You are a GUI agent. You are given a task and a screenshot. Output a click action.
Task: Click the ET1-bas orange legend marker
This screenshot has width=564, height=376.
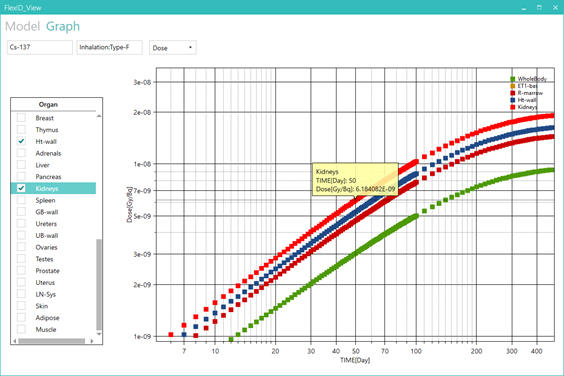point(513,86)
